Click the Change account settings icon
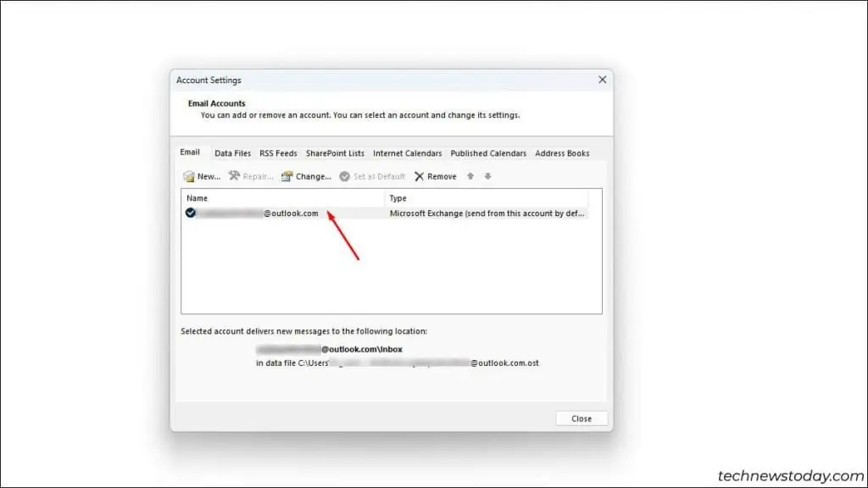Viewport: 868px width, 488px height. pyautogui.click(x=286, y=176)
